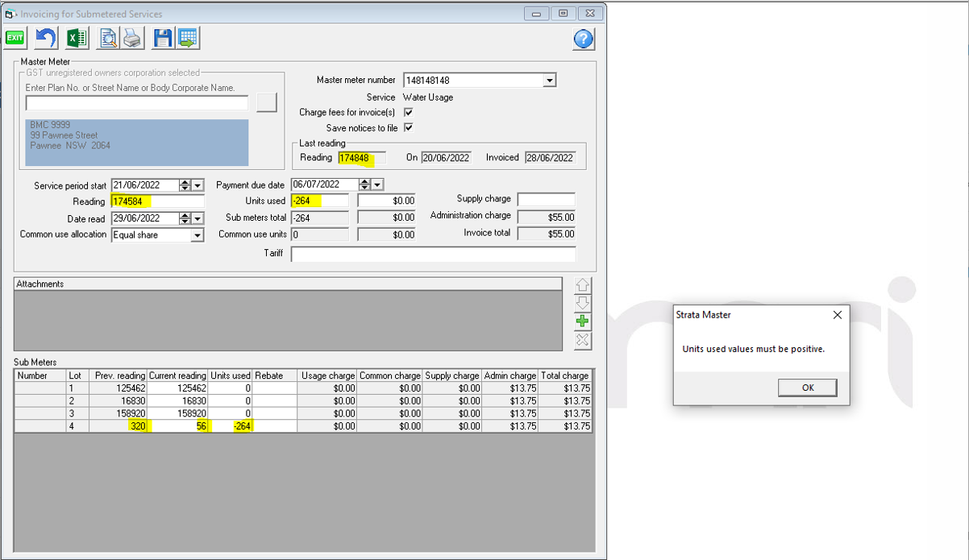Screen dimensions: 969x560
Task: Click Service period start date spinner
Action: [x=185, y=185]
